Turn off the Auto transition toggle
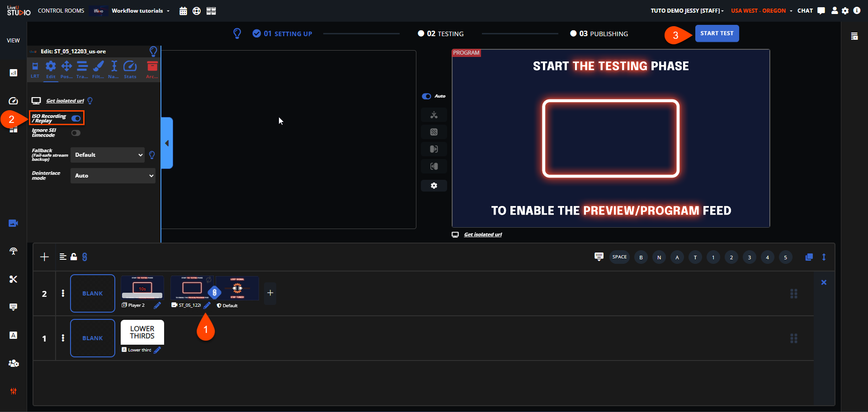The image size is (868, 412). click(426, 96)
